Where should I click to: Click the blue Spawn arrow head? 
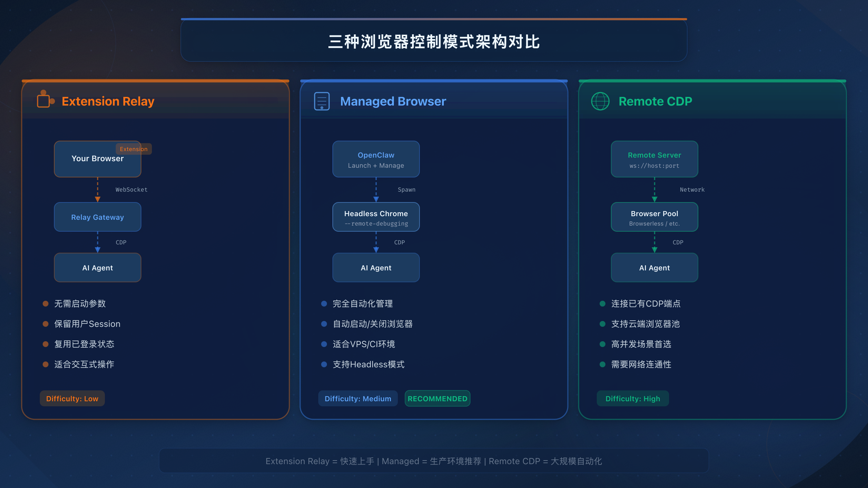376,199
